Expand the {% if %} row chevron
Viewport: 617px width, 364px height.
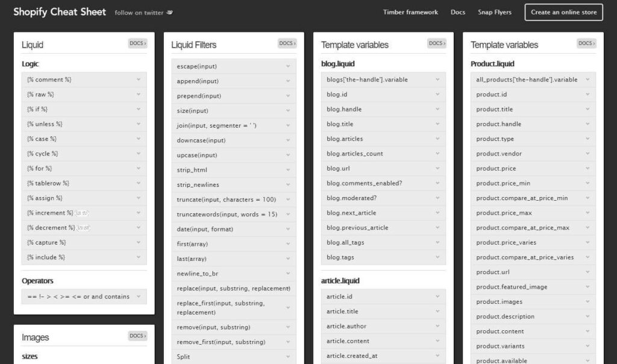(x=139, y=109)
